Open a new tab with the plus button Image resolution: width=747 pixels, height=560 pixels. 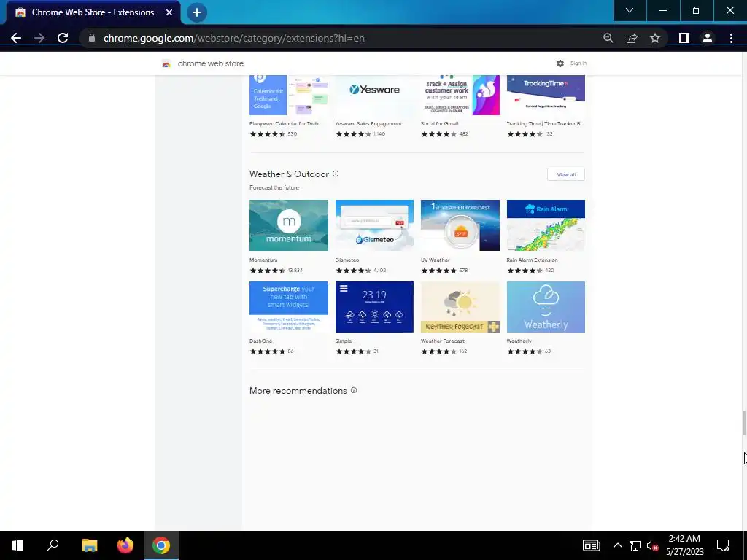click(x=197, y=12)
